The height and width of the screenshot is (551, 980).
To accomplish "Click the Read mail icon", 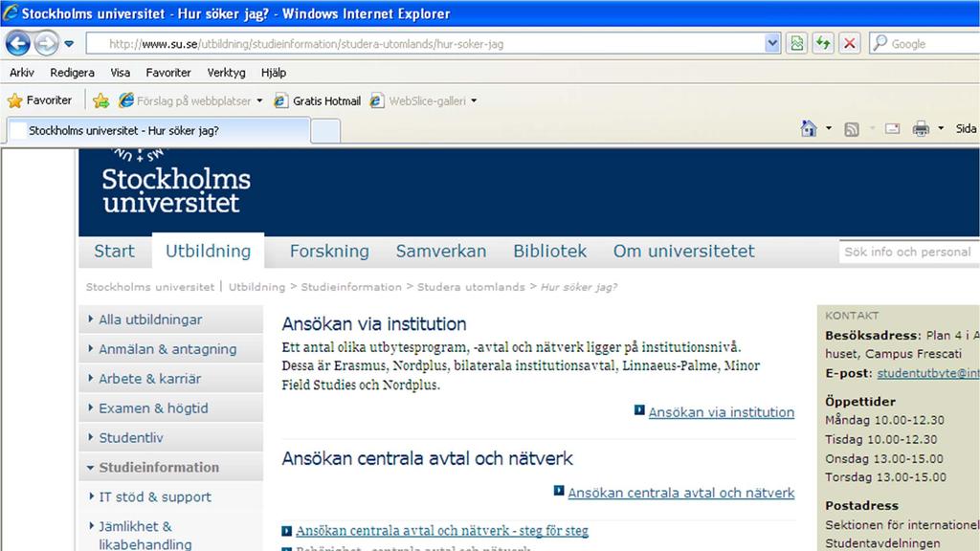I will (893, 129).
